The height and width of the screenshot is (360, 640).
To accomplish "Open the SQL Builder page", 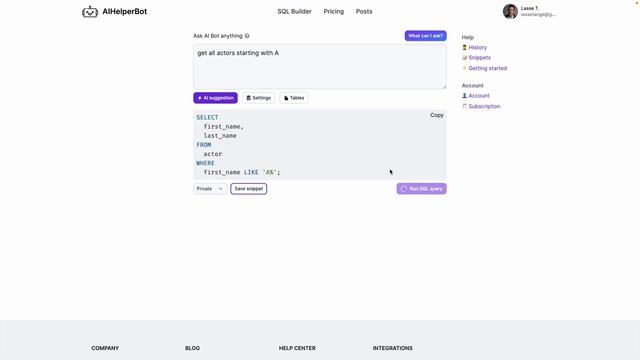I will [294, 11].
